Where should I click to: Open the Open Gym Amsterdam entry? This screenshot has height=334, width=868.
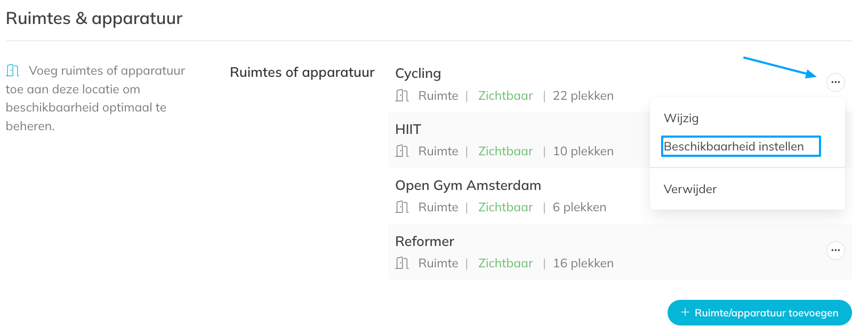pos(468,186)
